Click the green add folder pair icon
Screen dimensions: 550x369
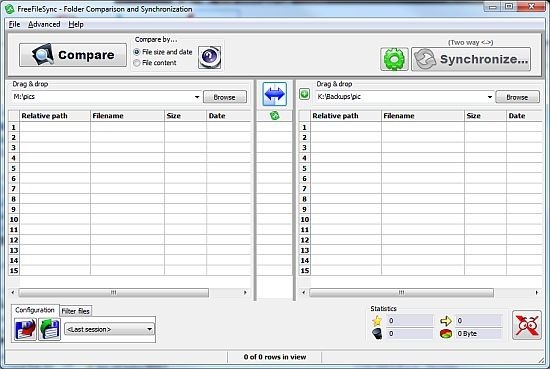[304, 94]
